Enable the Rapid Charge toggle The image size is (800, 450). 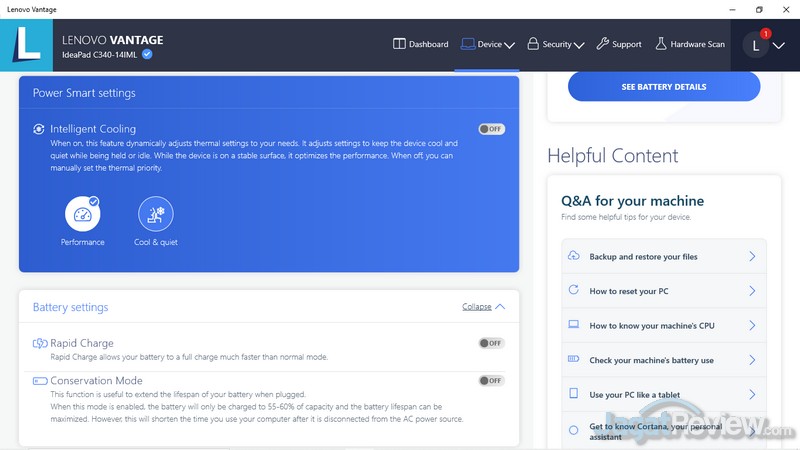click(x=491, y=343)
